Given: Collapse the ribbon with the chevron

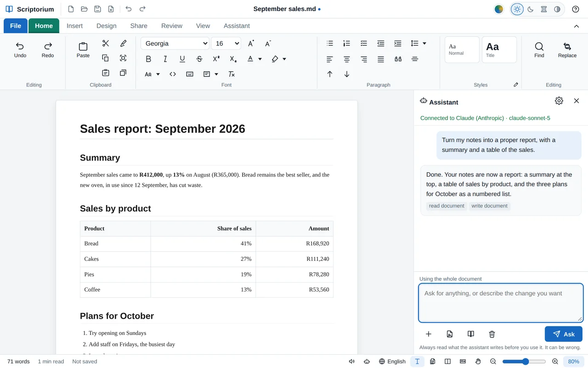Looking at the screenshot, I should pos(577,26).
